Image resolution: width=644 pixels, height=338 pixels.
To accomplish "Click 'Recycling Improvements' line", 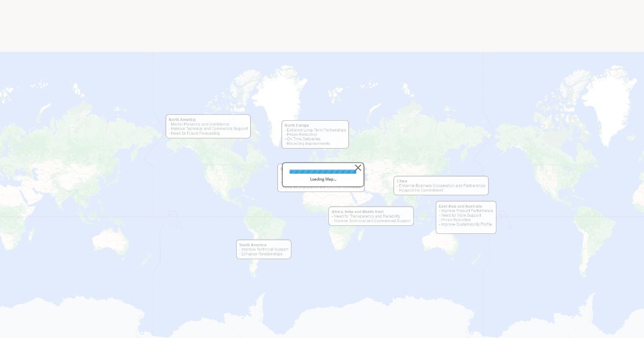I will 308,143.
